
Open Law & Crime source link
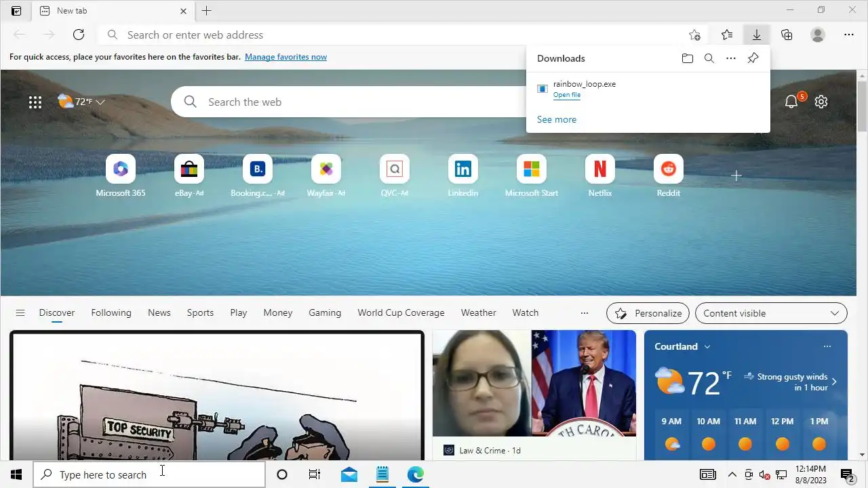(x=481, y=450)
